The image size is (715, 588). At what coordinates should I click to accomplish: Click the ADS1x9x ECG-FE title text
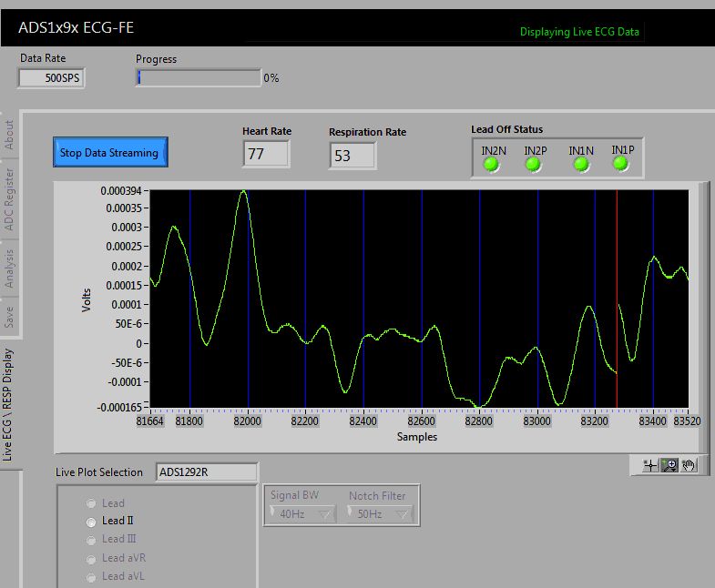[x=77, y=28]
